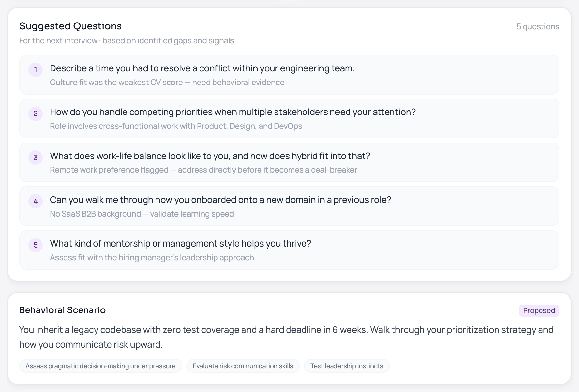Click the competing priorities question text

pyautogui.click(x=233, y=112)
